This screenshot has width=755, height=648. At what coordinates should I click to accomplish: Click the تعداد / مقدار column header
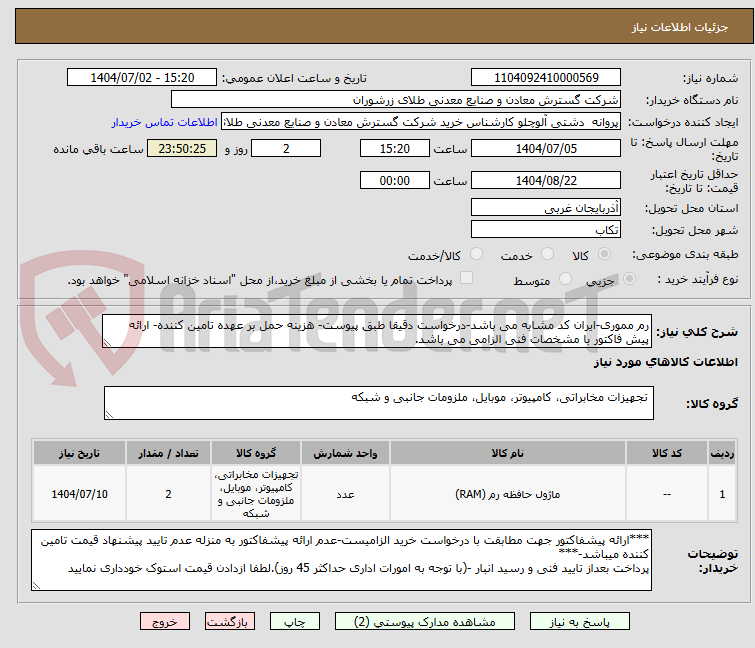168,453
